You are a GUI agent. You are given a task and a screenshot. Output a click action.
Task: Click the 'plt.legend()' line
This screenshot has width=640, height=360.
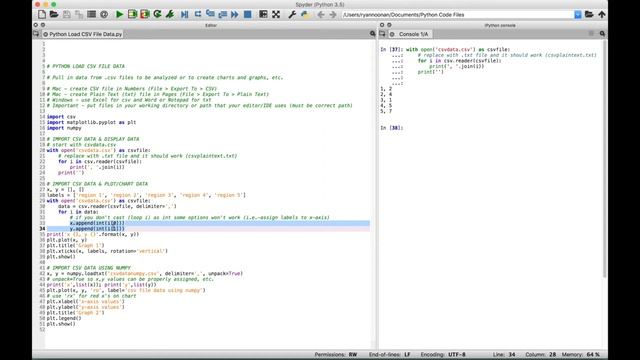click(x=64, y=318)
